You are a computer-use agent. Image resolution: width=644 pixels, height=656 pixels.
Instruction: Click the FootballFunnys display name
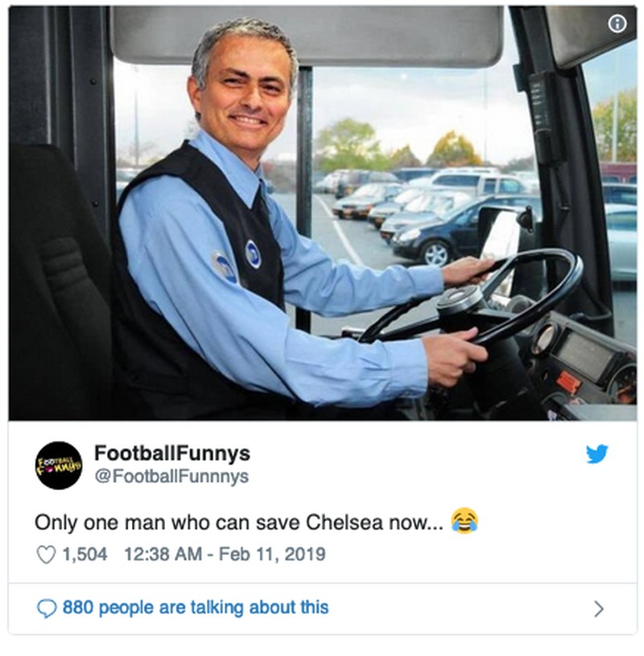click(172, 453)
